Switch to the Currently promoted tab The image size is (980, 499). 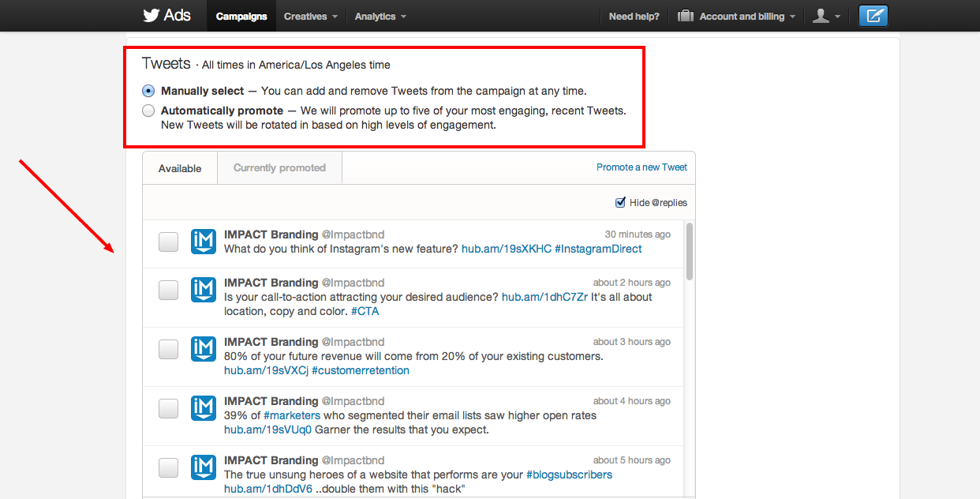click(279, 167)
